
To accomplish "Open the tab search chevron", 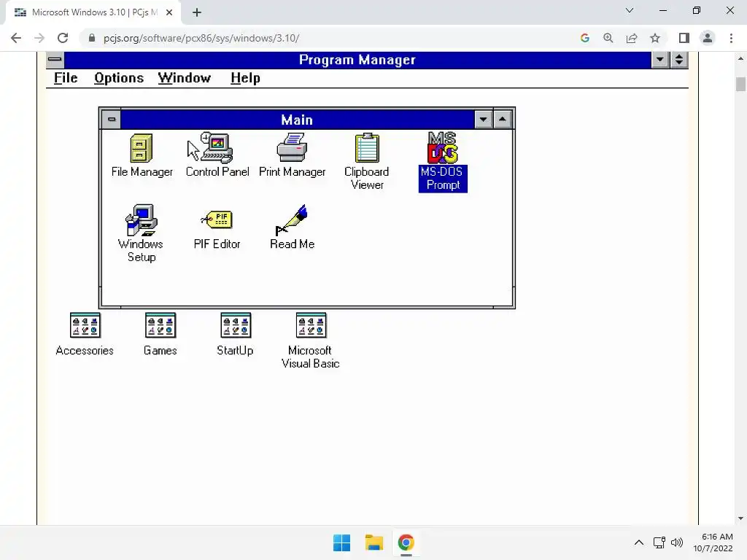I will [630, 10].
